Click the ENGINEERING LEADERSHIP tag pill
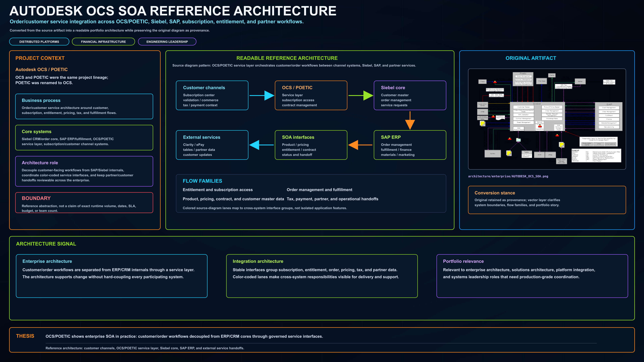The width and height of the screenshot is (644, 362). [167, 42]
